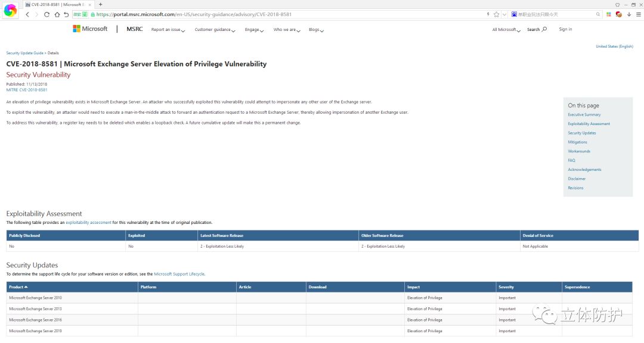Open the browser home page icon
This screenshot has height=343, width=644.
pos(57,14)
